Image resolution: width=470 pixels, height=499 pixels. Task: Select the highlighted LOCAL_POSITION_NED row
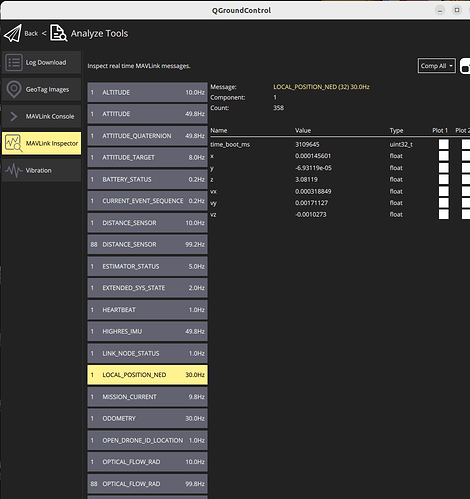[x=147, y=375]
